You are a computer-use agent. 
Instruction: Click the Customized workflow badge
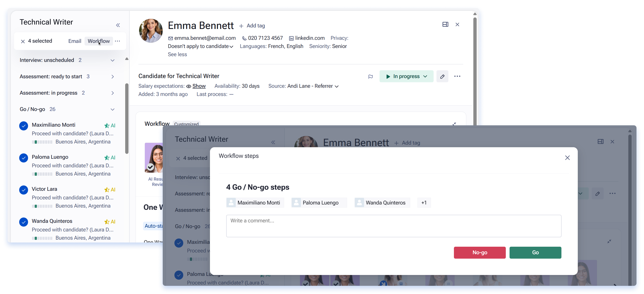pos(186,124)
